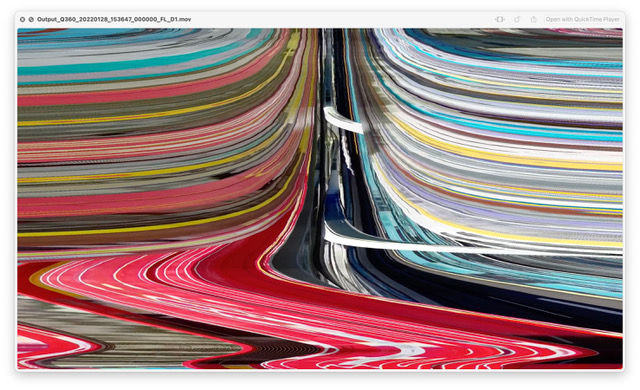Image resolution: width=640 pixels, height=390 pixels.
Task: Rotate the video with the rotate icon
Action: click(517, 19)
